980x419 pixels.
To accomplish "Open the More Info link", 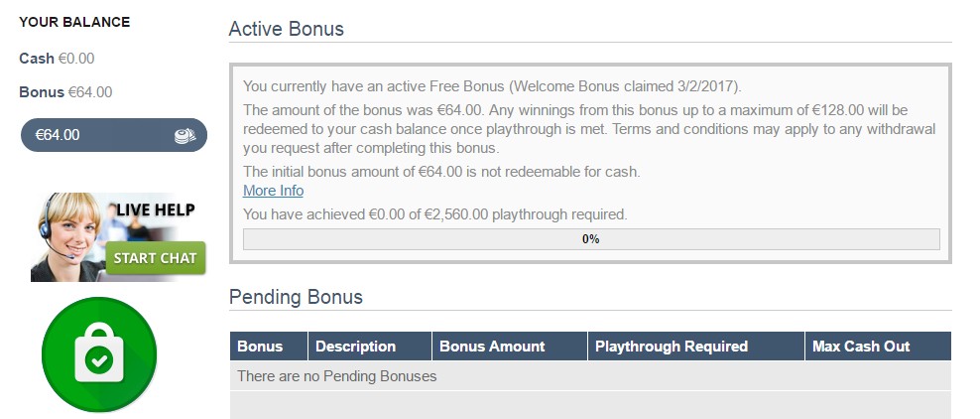I will pos(273,191).
